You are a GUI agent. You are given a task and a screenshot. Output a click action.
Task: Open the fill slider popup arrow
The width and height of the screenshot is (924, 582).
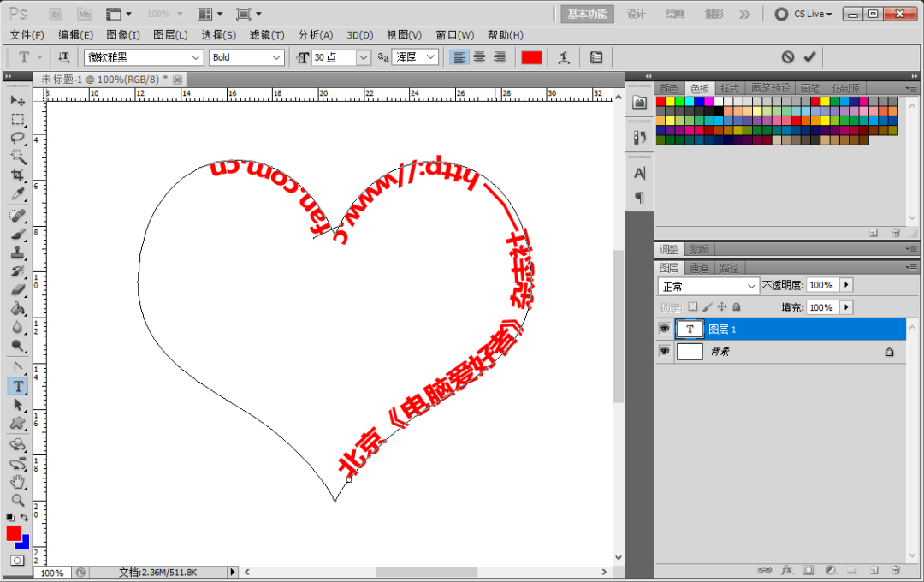846,307
